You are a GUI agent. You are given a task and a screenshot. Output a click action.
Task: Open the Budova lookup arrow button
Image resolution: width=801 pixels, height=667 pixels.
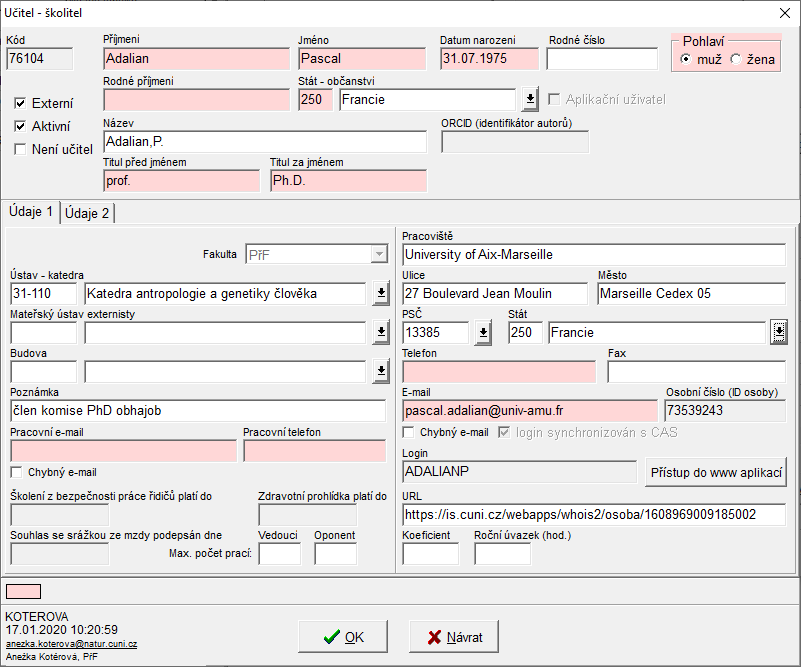[381, 371]
